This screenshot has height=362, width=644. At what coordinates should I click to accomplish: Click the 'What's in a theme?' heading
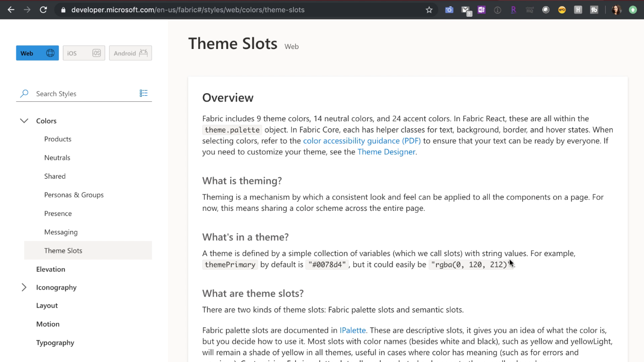point(245,237)
